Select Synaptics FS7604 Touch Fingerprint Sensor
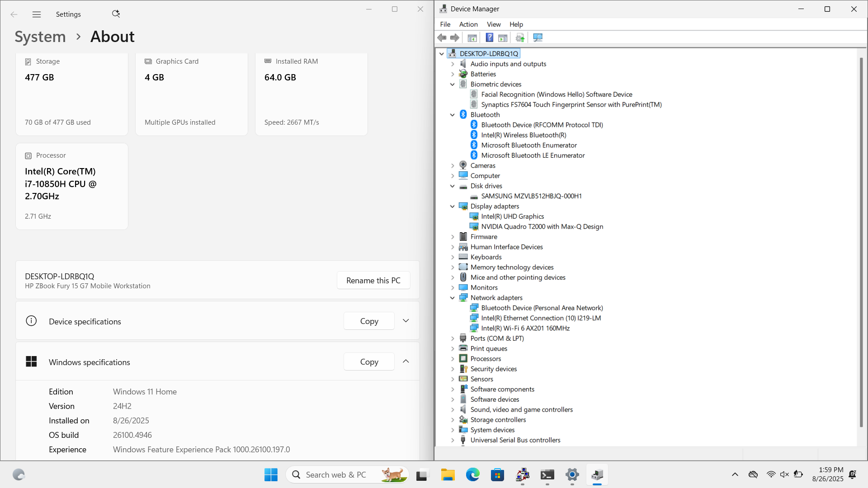This screenshot has width=868, height=488. [571, 105]
